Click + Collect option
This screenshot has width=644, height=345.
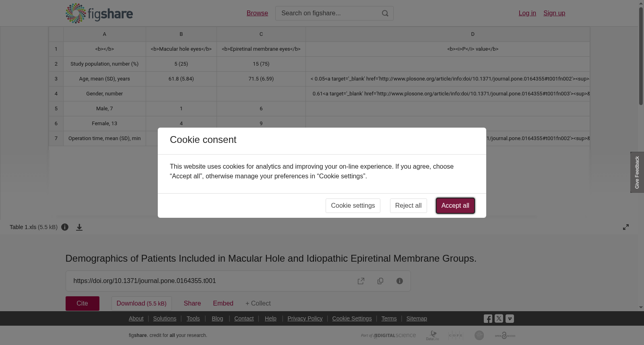tap(258, 304)
